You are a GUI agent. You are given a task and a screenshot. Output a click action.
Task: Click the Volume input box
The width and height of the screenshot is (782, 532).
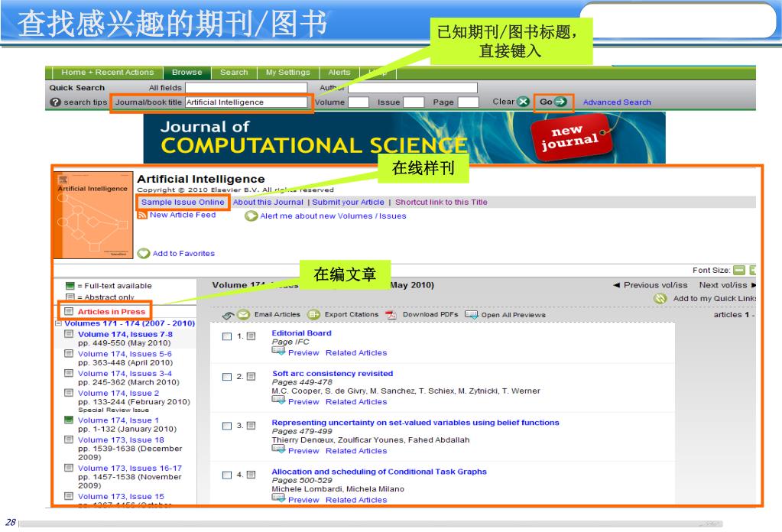(x=358, y=102)
